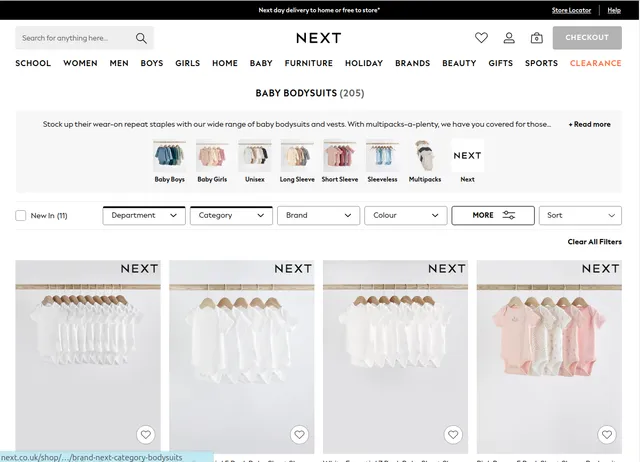This screenshot has height=462, width=640.
Task: Open the favourites heart icon in header
Action: coord(481,38)
